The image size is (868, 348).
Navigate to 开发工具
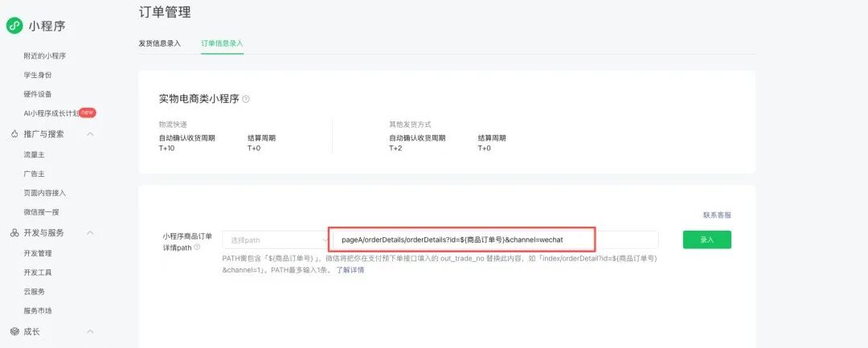(38, 272)
